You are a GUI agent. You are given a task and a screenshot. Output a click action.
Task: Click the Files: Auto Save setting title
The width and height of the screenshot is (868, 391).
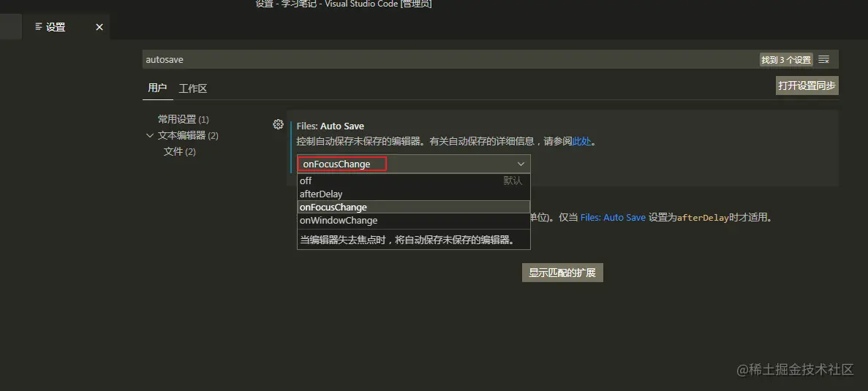(331, 126)
